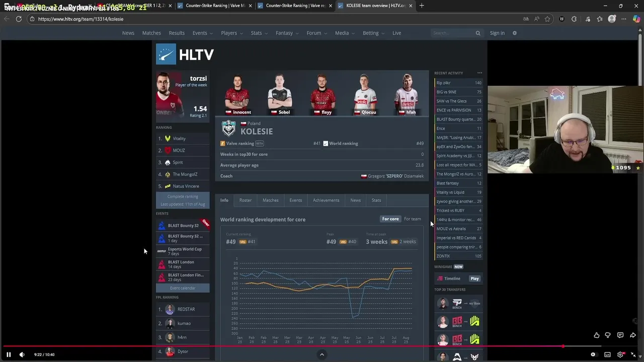Viewport: 644px width, 362px height.
Task: Expand the Media dropdown menu
Action: (x=345, y=33)
